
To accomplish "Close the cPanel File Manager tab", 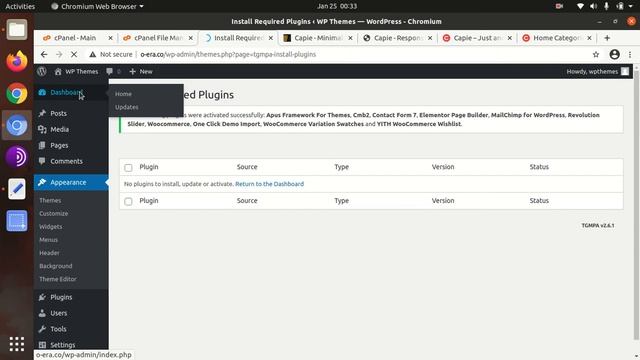I will click(191, 38).
